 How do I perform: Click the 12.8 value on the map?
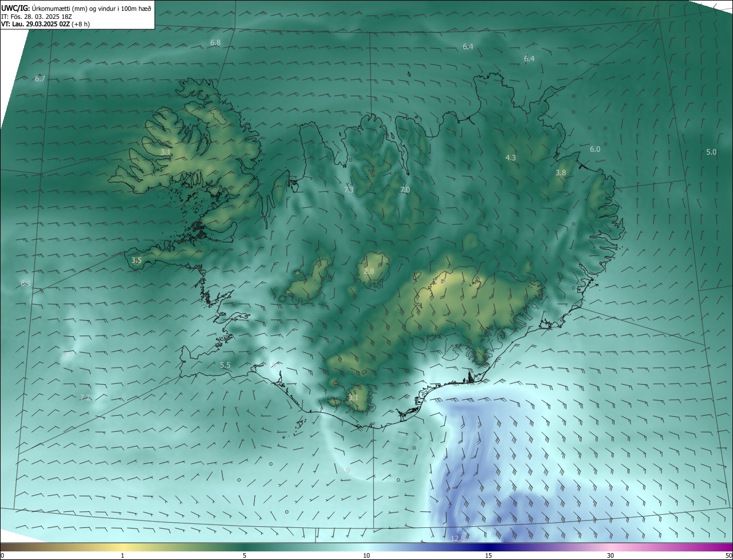(x=458, y=538)
